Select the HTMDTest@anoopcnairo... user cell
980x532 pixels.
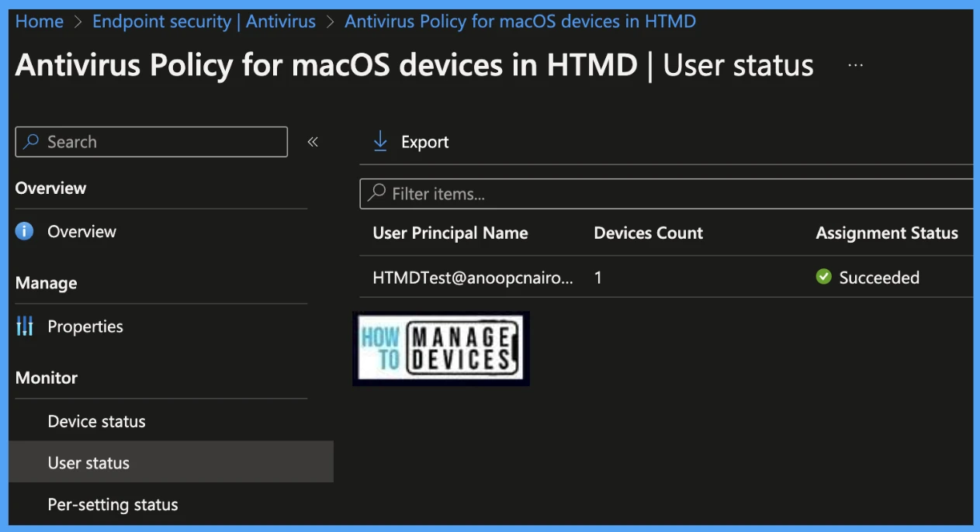click(x=473, y=278)
